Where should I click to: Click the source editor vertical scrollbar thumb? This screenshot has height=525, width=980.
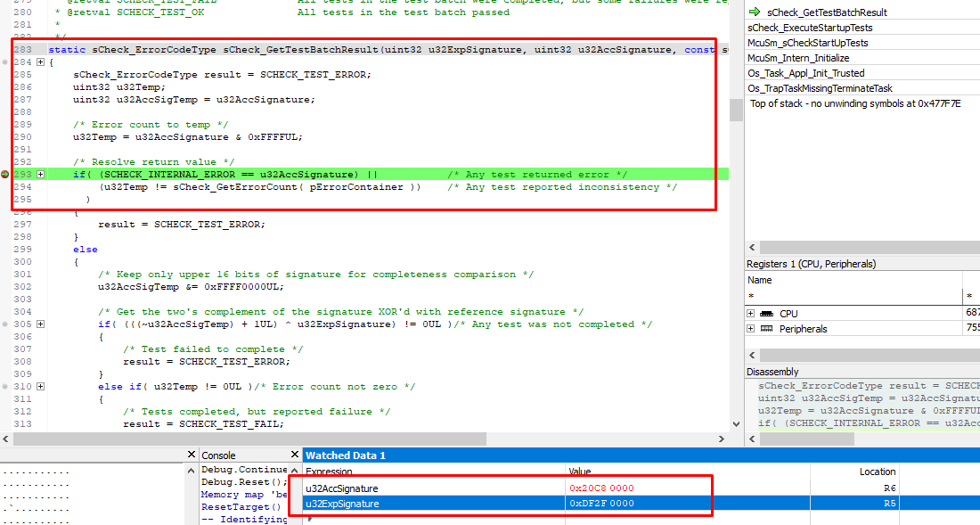pos(736,110)
